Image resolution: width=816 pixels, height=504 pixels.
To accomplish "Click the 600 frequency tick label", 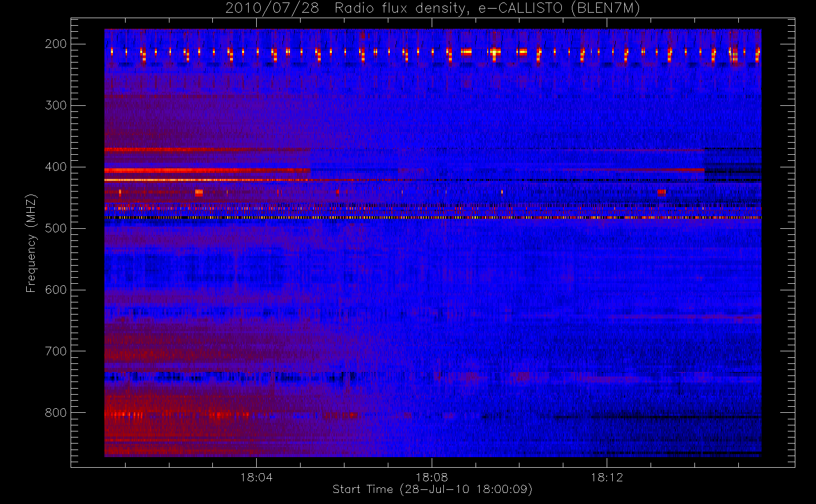I will tap(56, 290).
